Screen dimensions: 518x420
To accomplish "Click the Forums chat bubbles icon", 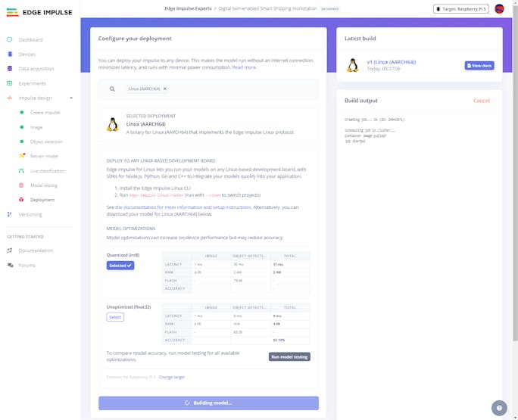I will (x=11, y=265).
